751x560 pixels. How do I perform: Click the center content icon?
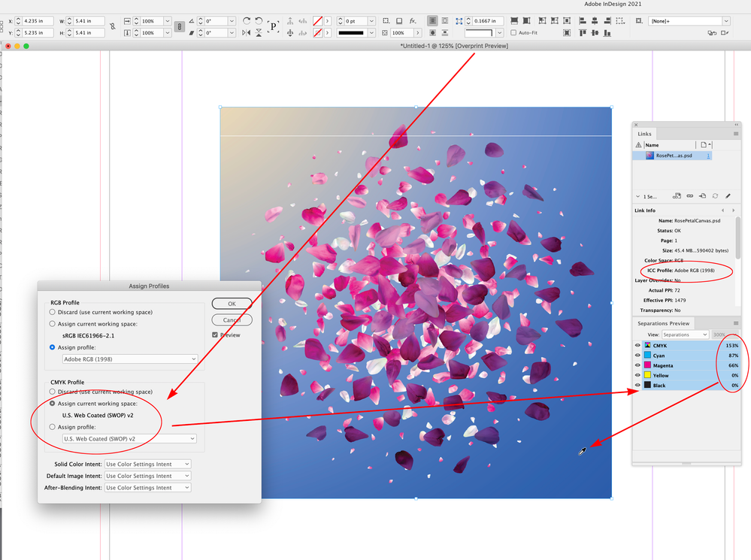(567, 20)
